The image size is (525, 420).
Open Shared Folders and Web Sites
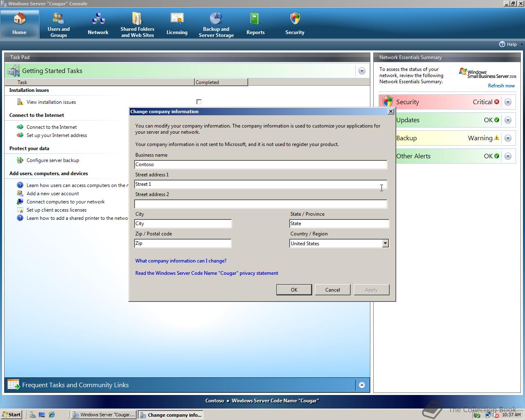137,24
